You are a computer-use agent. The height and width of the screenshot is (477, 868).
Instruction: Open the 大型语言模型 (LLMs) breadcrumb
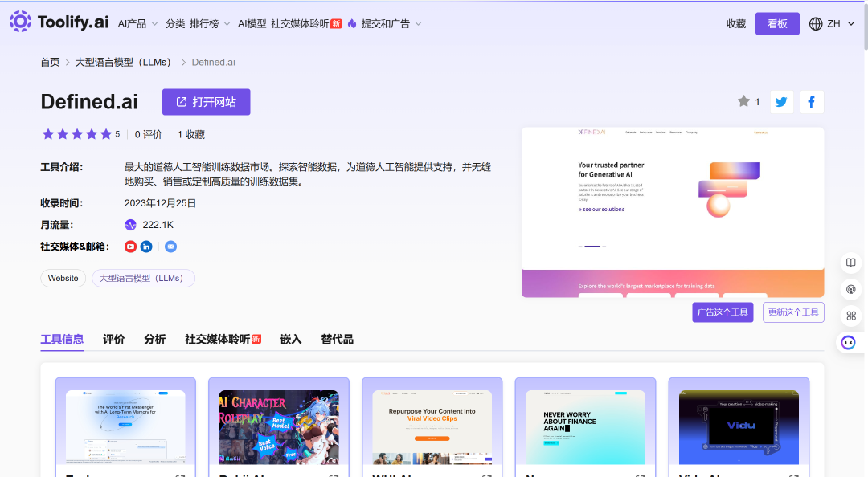(x=123, y=62)
